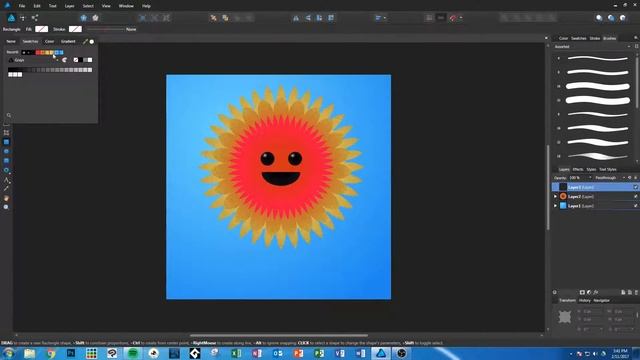Click the Snapping magnet icon

coord(453,18)
